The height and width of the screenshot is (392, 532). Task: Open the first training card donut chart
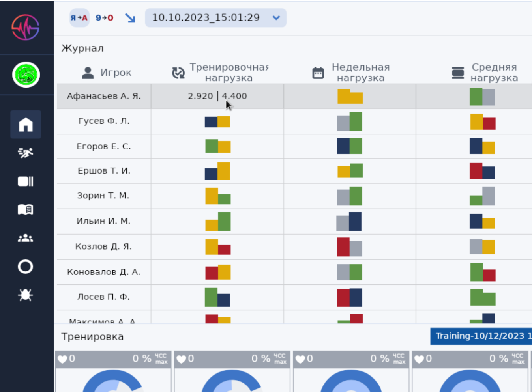[113, 381]
